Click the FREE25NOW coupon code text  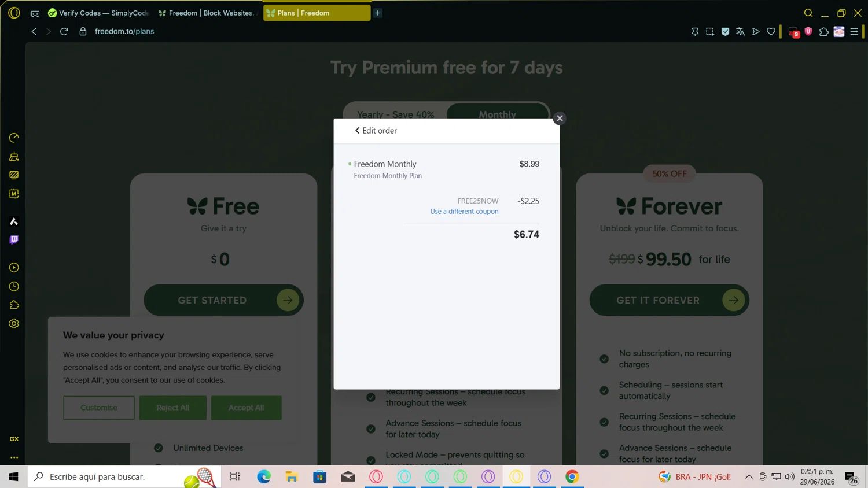click(478, 201)
